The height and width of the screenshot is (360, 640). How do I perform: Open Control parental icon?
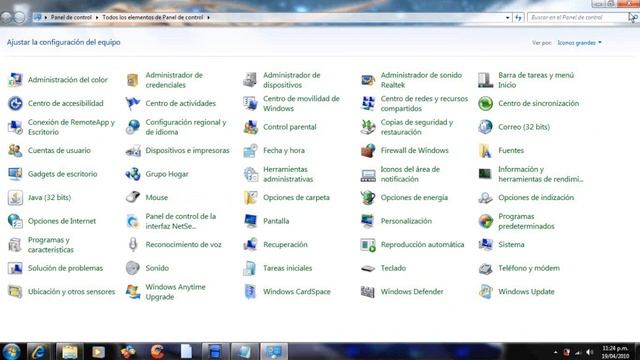pyautogui.click(x=251, y=127)
